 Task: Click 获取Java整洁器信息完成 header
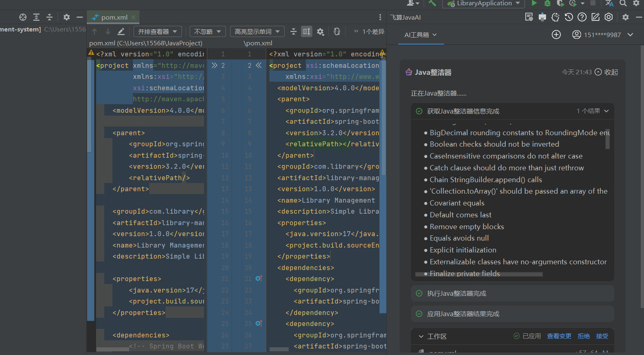[512, 111]
